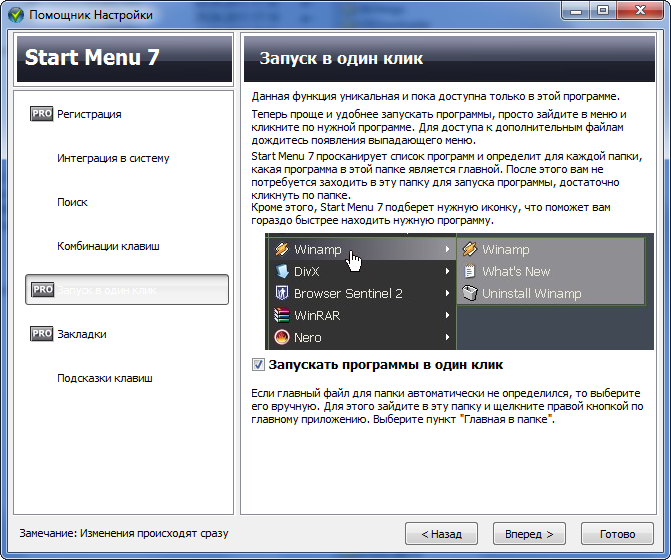This screenshot has height=560, width=671.
Task: Open Комбинации клавиш page
Action: coord(108,246)
